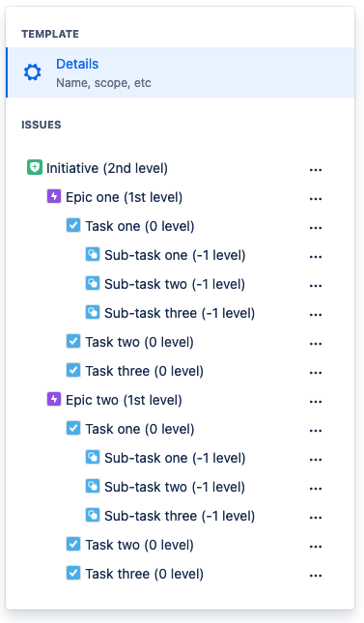
Task: Open the ellipsis menu for Epic one
Action: [316, 199]
